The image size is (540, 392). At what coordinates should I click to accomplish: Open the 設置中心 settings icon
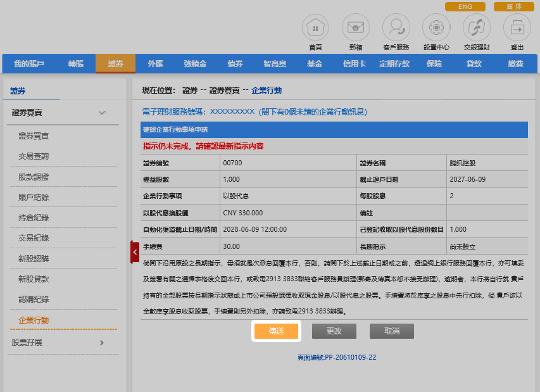pos(436,28)
